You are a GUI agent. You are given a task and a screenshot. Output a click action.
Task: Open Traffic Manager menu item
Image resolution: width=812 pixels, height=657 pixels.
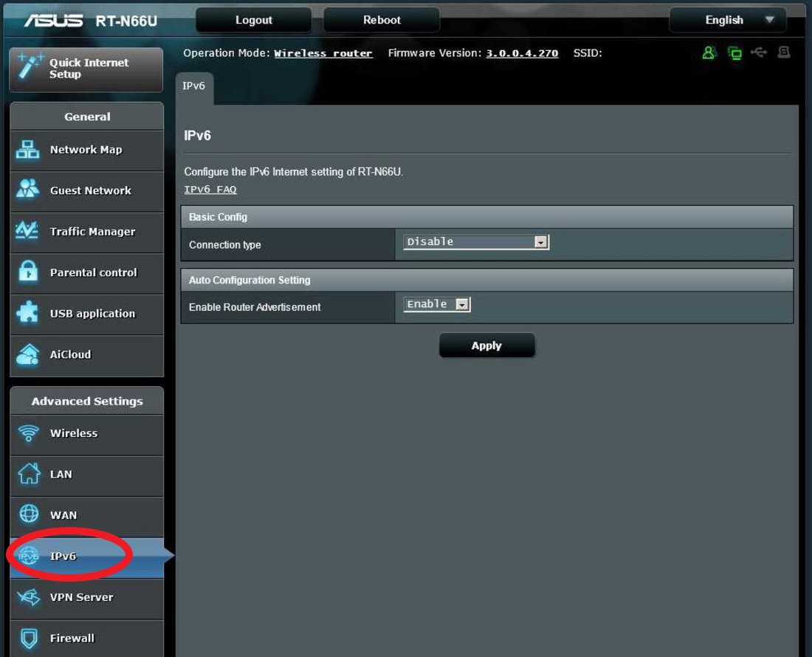pyautogui.click(x=86, y=232)
